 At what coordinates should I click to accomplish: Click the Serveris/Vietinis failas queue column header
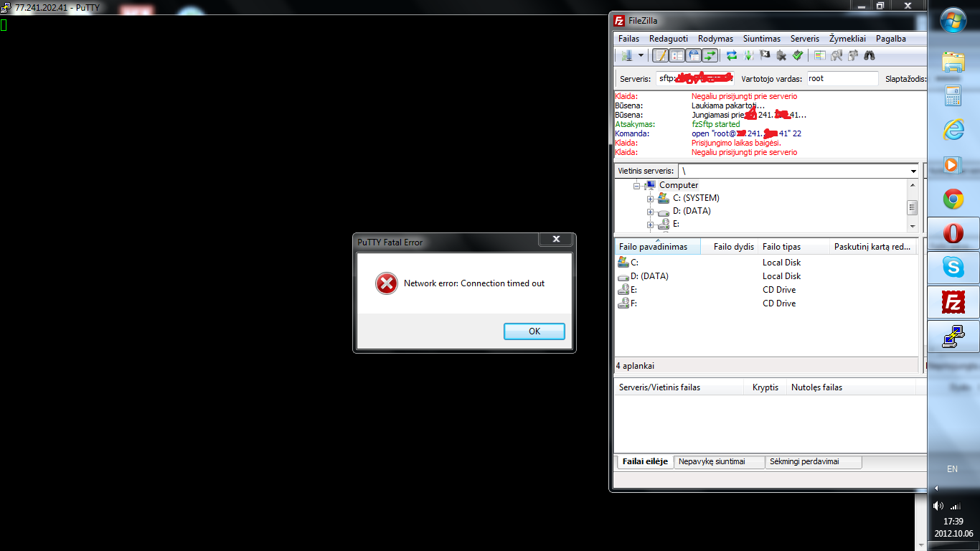point(679,387)
